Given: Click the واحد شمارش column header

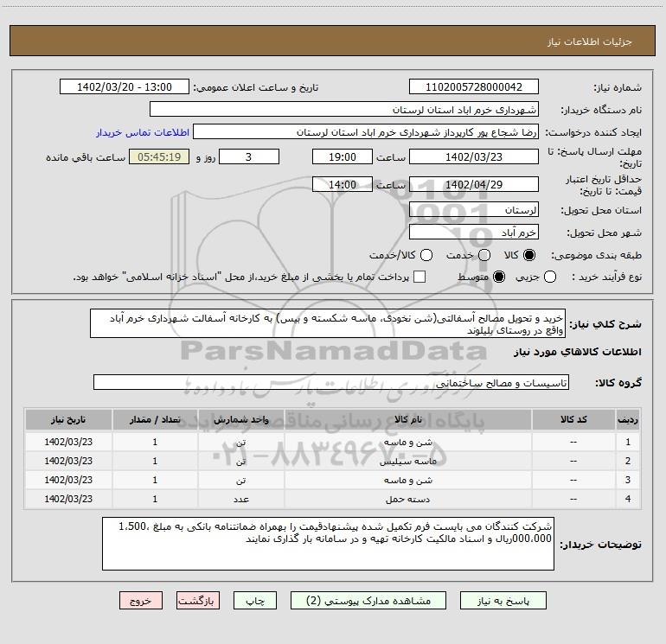Looking at the screenshot, I should [x=240, y=419].
